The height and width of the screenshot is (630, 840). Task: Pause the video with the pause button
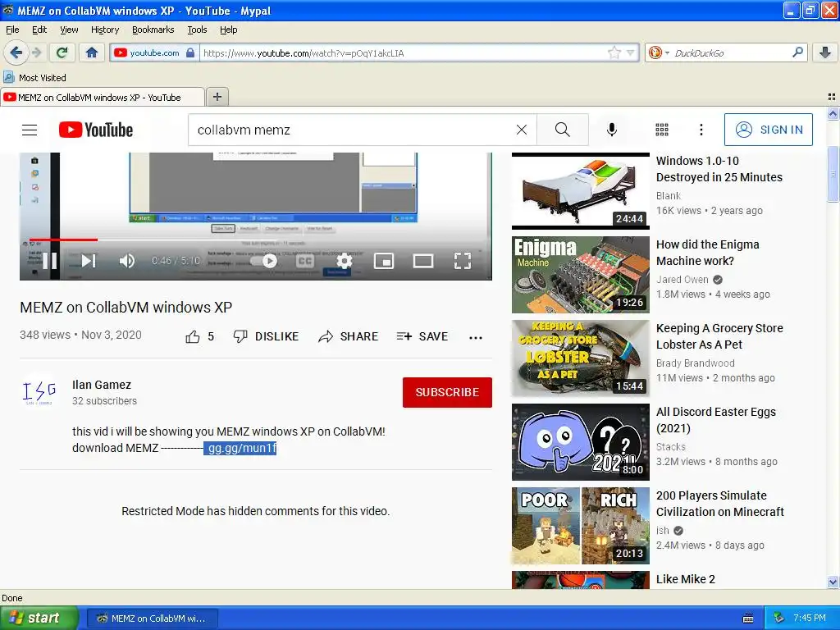coord(50,261)
